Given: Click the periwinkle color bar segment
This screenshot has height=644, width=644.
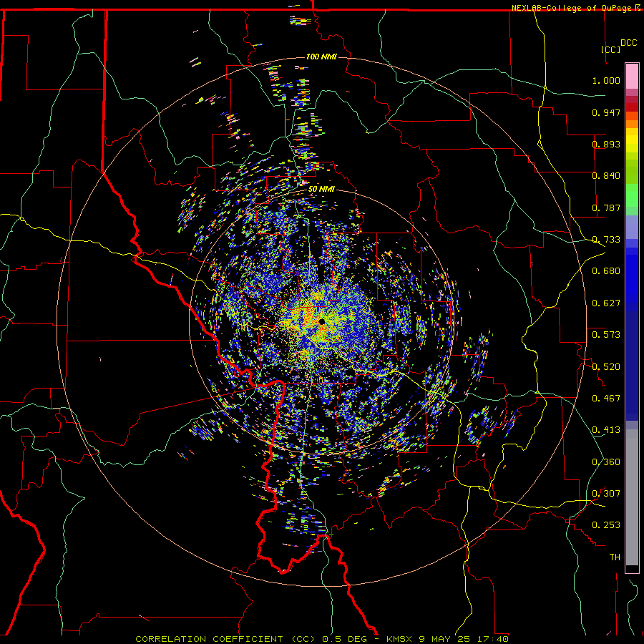Looking at the screenshot, I should 632,227.
